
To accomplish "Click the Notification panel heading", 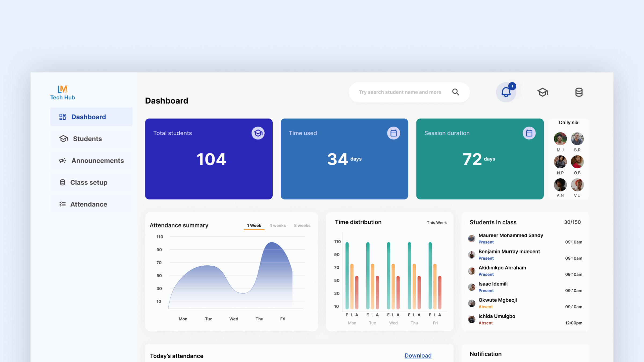I will click(x=485, y=354).
